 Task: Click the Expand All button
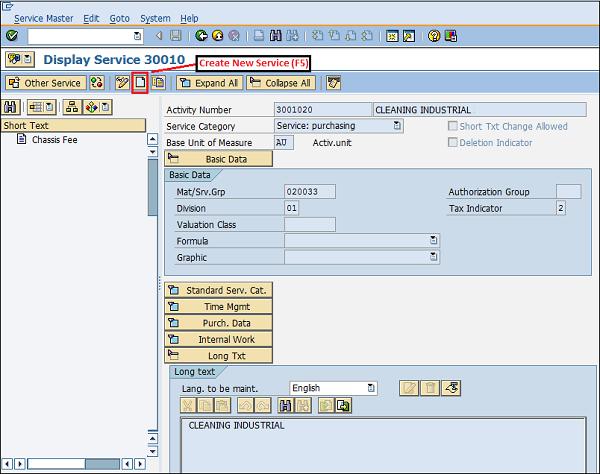209,83
